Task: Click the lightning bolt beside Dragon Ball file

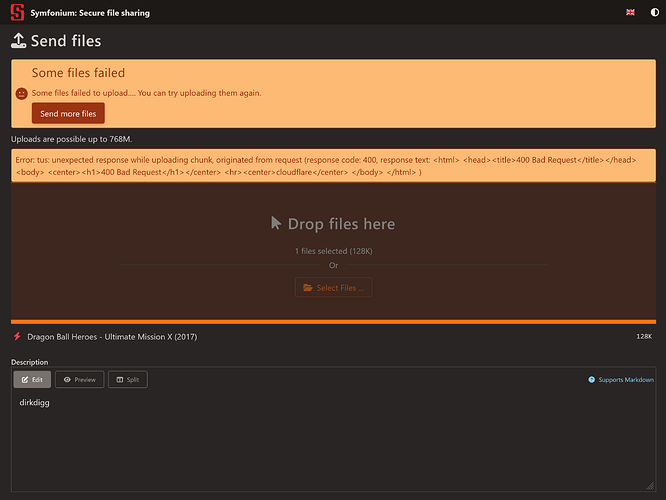Action: coord(17,336)
